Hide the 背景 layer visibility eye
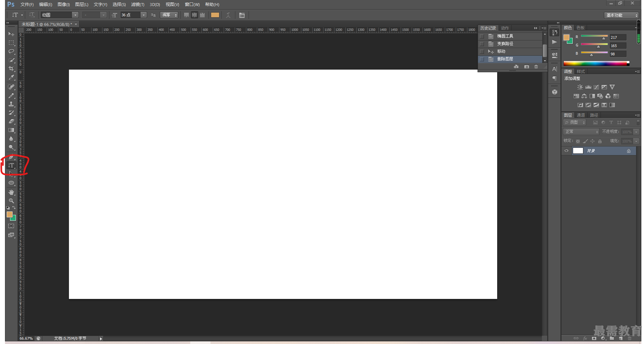Screen dimensions: 644x344 [x=566, y=151]
